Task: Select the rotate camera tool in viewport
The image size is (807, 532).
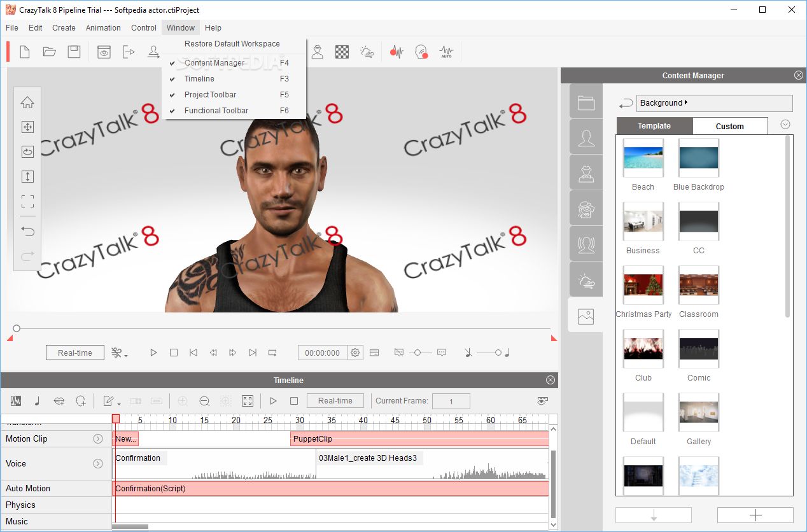Action: tap(27, 152)
